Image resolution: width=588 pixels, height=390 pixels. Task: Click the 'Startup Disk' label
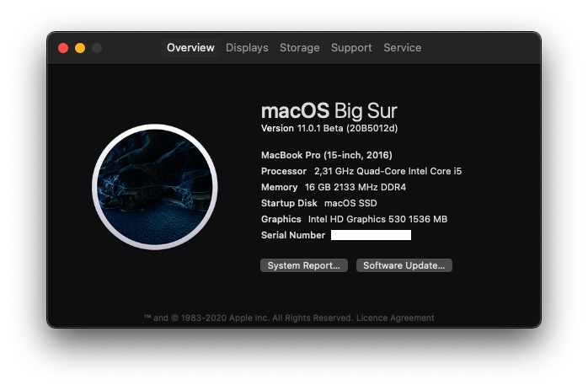coord(289,203)
